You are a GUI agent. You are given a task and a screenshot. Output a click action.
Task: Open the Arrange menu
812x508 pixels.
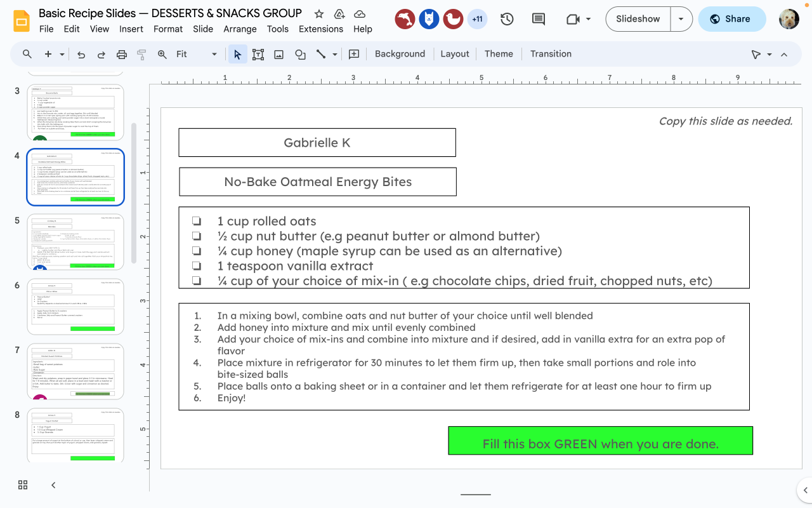(x=240, y=29)
